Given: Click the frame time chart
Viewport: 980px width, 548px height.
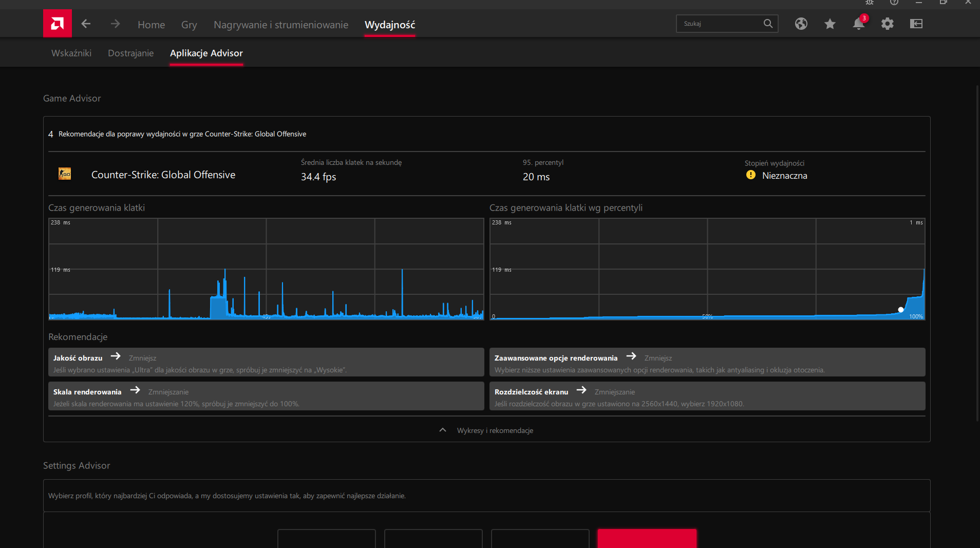Looking at the screenshot, I should 266,269.
